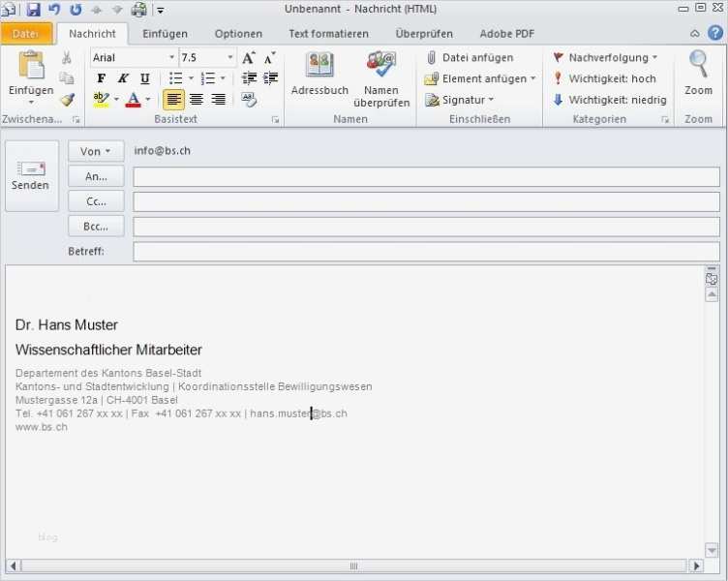Switch to the Optionen tab
728x581 pixels.
(x=238, y=34)
